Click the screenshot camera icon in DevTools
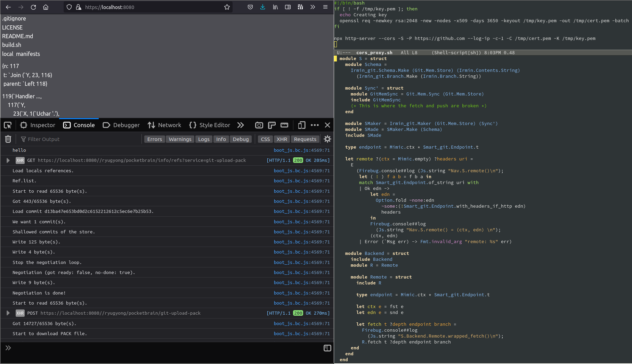The image size is (632, 364). (x=259, y=125)
